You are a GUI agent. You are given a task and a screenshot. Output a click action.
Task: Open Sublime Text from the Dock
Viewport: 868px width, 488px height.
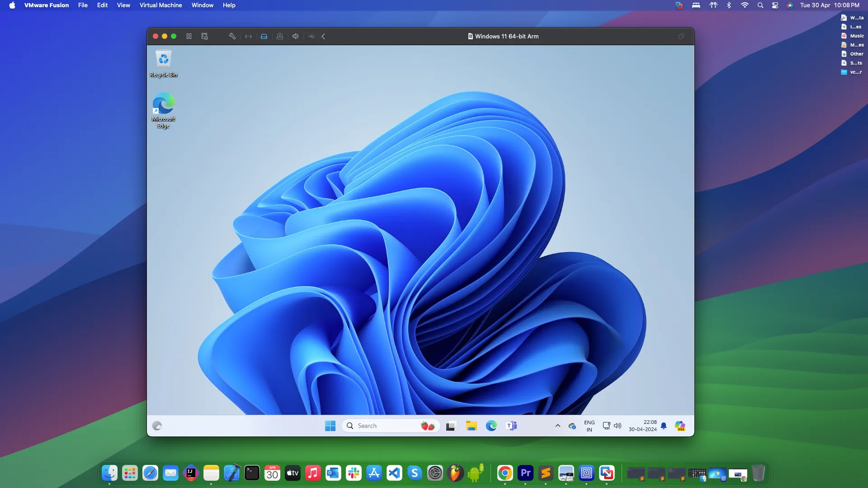pos(546,473)
